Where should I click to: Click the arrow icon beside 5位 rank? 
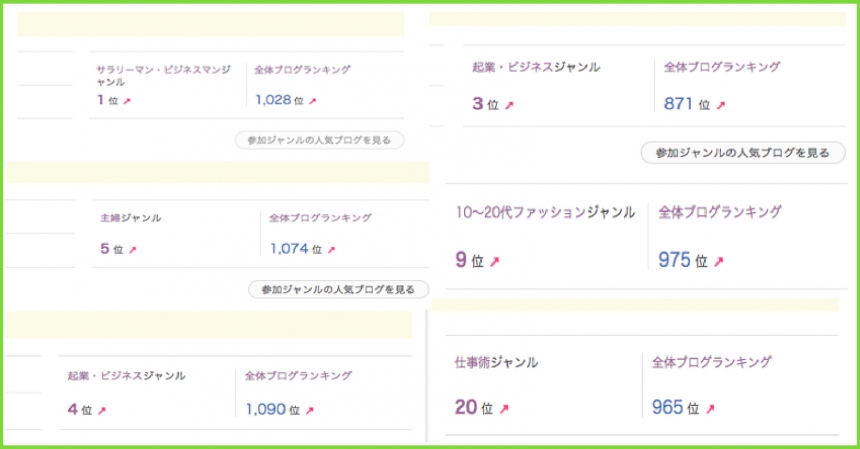[x=132, y=250]
